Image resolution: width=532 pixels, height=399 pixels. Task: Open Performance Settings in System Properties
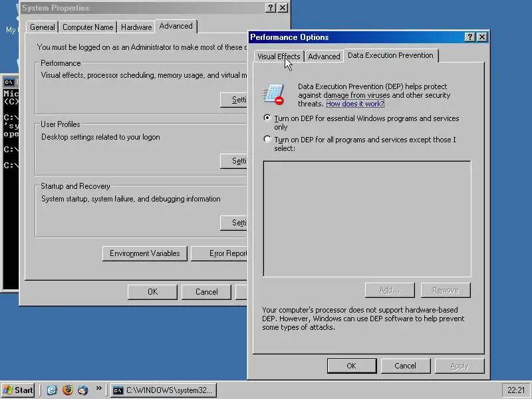tap(234, 100)
